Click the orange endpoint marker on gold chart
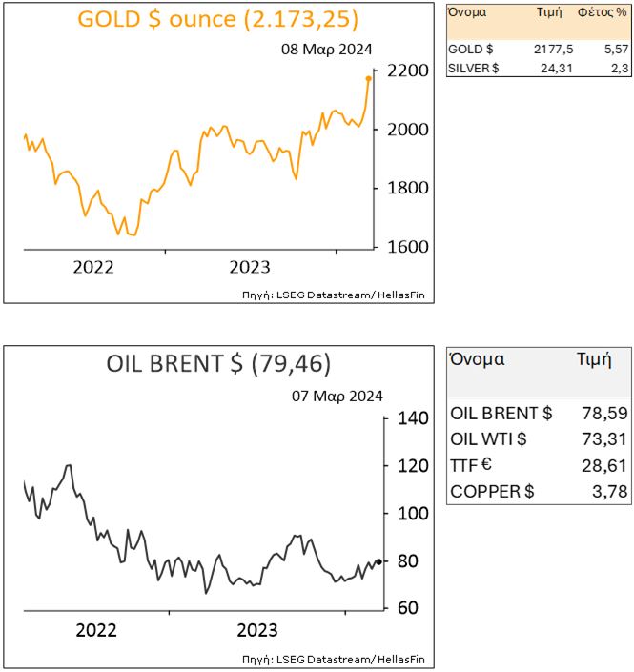Screen dimensions: 634x672 click(369, 79)
